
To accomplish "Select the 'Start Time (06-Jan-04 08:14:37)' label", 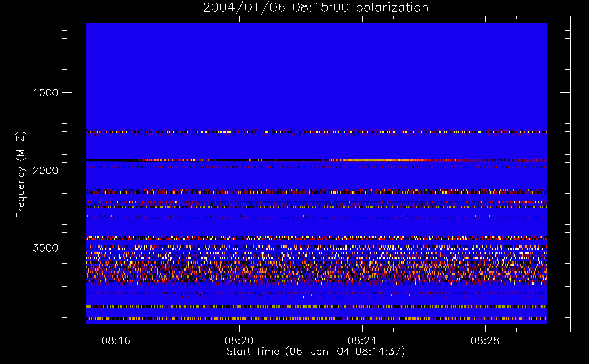I will coord(316,352).
